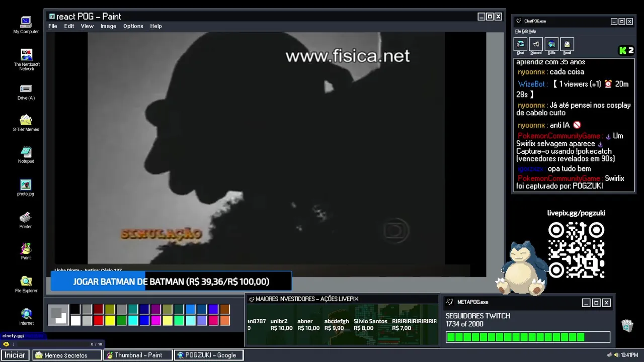Click the '1734 of 2000' followers count
The image size is (644, 362).
point(464,324)
